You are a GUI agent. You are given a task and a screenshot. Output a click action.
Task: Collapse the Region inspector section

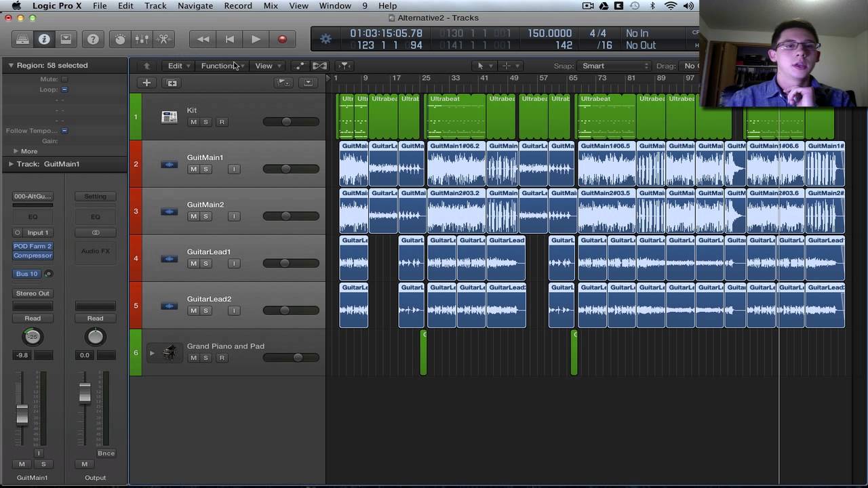point(11,65)
